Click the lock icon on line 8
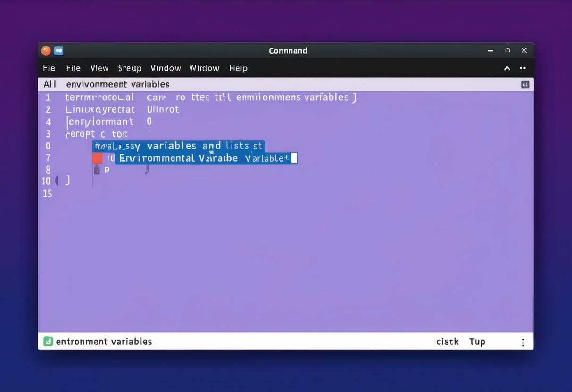This screenshot has height=392, width=572. point(97,170)
